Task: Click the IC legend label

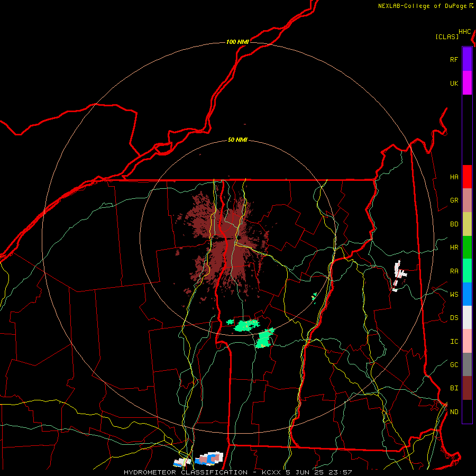Action: (x=454, y=342)
